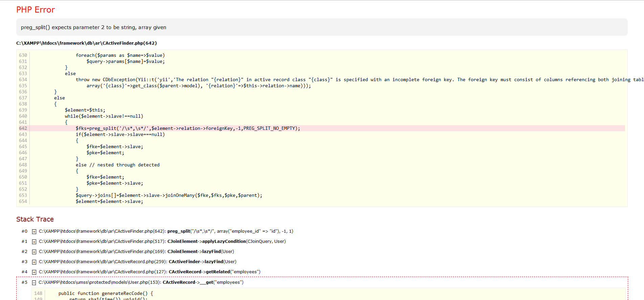Click the PHP Error heading
Viewport: 644px width, 300px height.
click(x=36, y=10)
